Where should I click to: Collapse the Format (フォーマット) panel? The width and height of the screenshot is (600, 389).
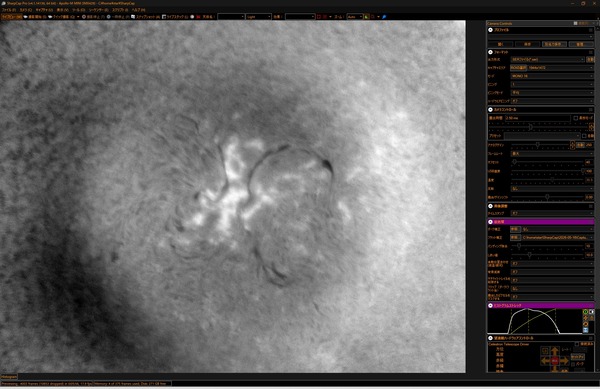(490, 52)
